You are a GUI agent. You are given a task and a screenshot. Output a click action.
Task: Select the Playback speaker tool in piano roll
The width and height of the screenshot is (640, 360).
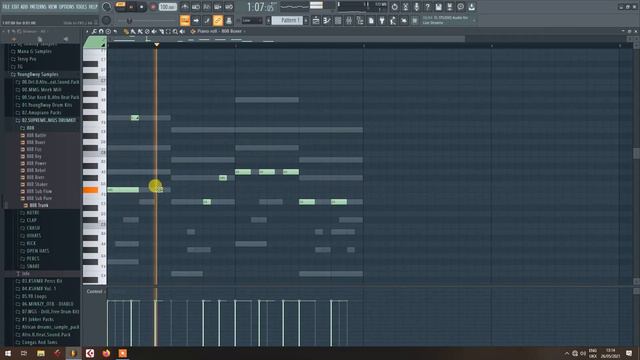click(182, 31)
